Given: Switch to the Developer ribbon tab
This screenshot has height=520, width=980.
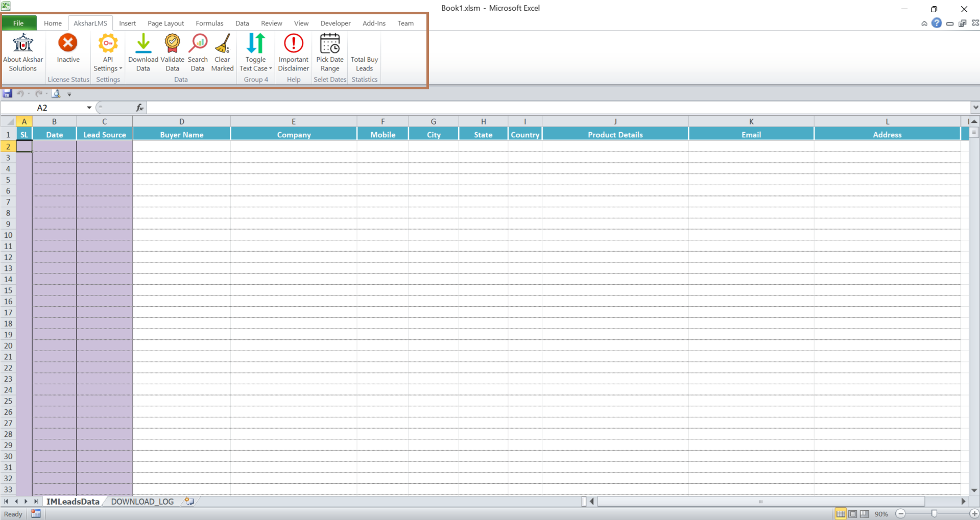Looking at the screenshot, I should [335, 23].
